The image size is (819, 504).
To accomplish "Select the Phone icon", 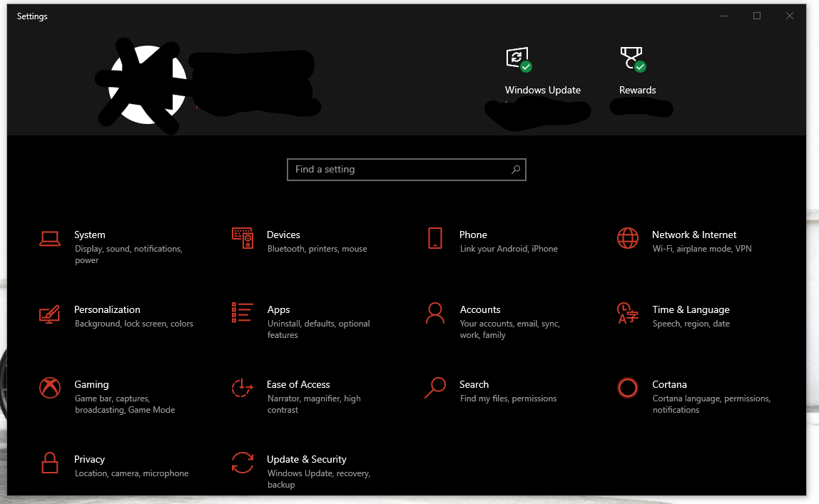I will coord(435,238).
